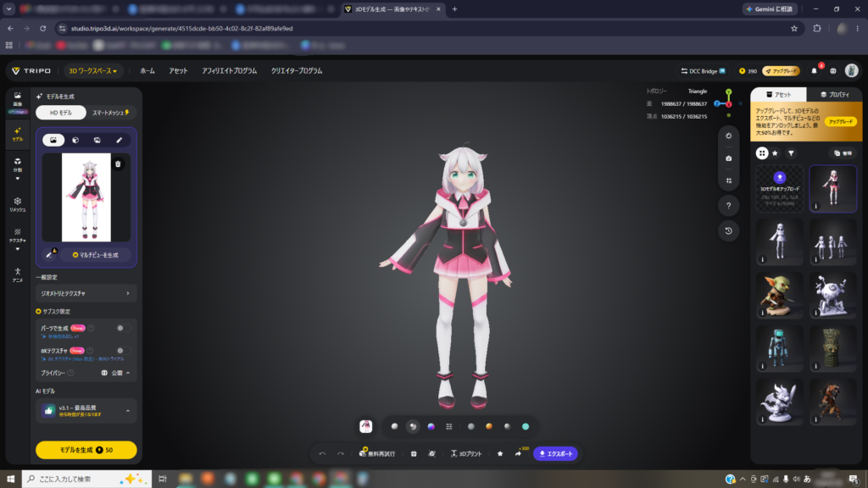The height and width of the screenshot is (488, 868).
Task: Open the クリエイタープログラム page
Action: coord(297,71)
